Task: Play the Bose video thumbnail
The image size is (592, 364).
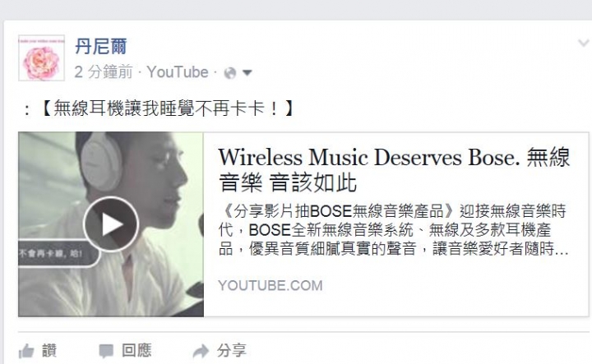Action: 111,224
